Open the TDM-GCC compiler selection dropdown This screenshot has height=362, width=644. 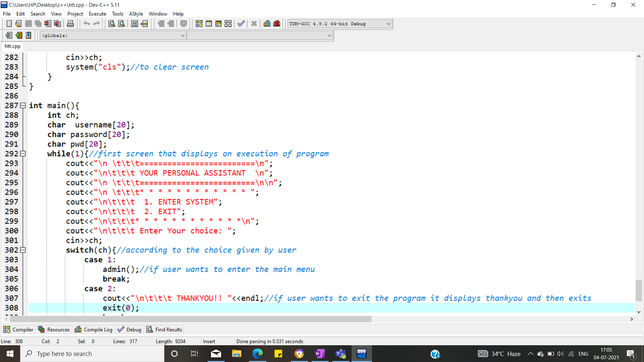pyautogui.click(x=388, y=24)
